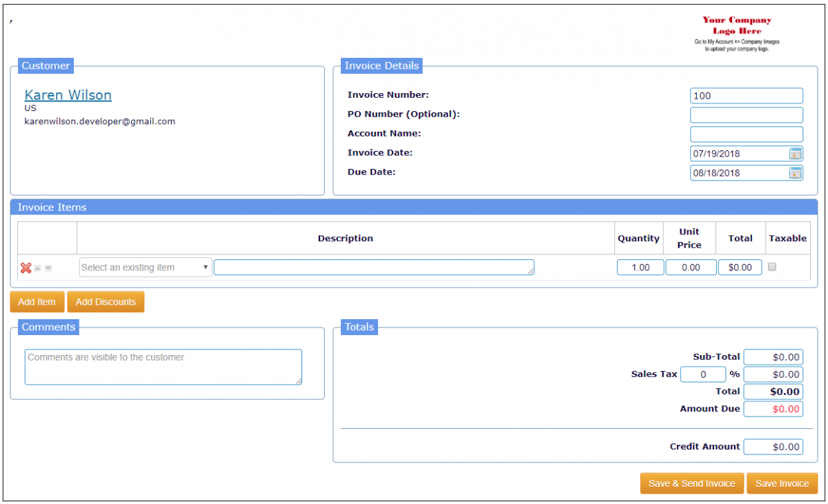Image resolution: width=828 pixels, height=504 pixels.
Task: Click the PO Number field
Action: coord(746,114)
